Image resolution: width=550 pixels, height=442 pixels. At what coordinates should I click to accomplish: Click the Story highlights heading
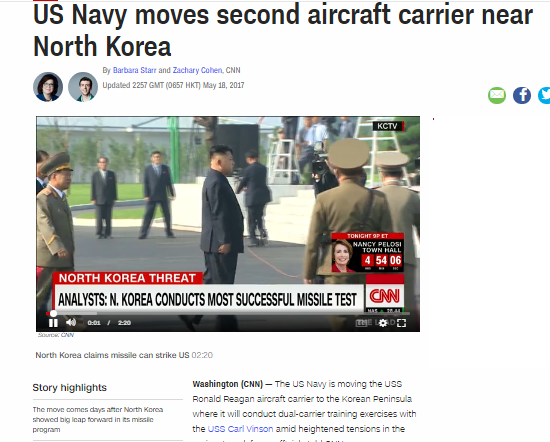[x=69, y=388]
